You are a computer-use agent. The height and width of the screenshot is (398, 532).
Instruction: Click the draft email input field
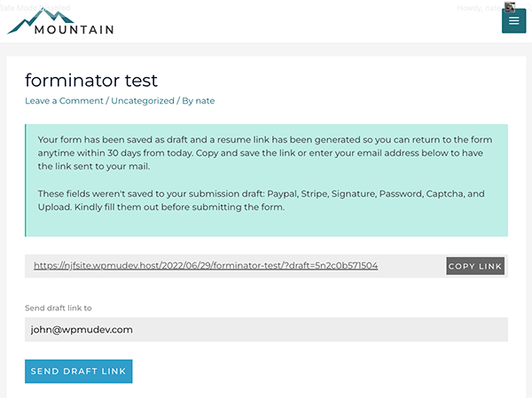click(266, 330)
